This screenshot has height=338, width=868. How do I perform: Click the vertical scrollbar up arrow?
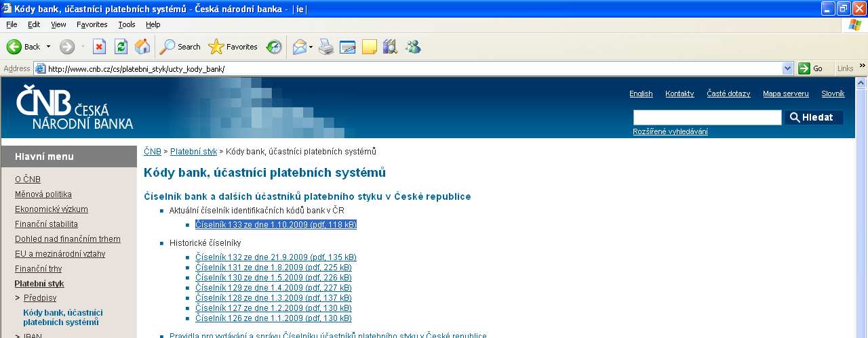pos(862,82)
